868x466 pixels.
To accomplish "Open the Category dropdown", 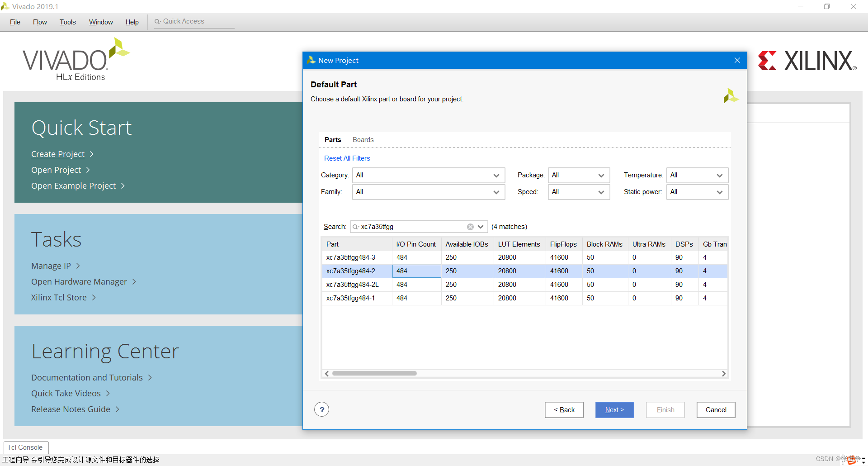I will pos(429,176).
